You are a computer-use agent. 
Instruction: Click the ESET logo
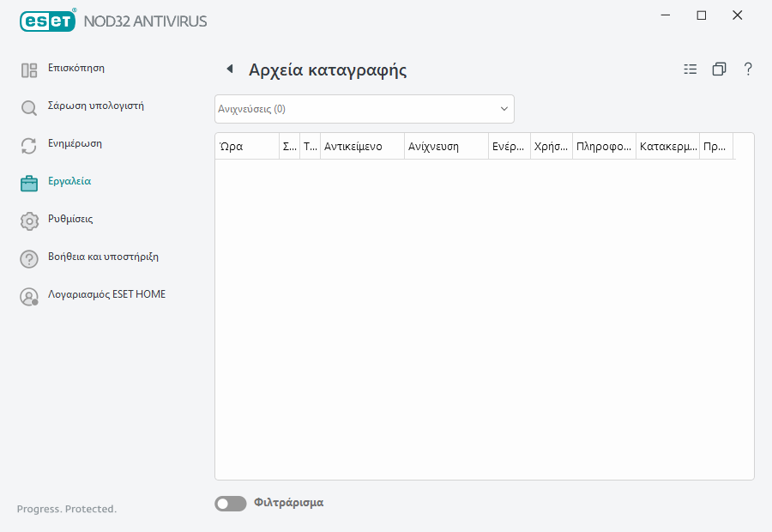point(47,21)
